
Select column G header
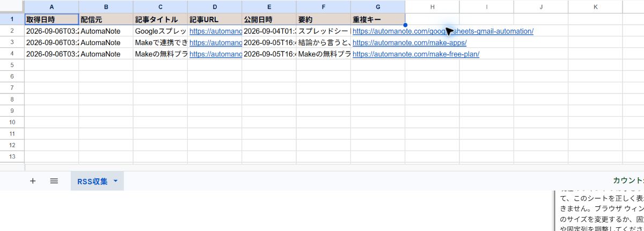point(378,6)
